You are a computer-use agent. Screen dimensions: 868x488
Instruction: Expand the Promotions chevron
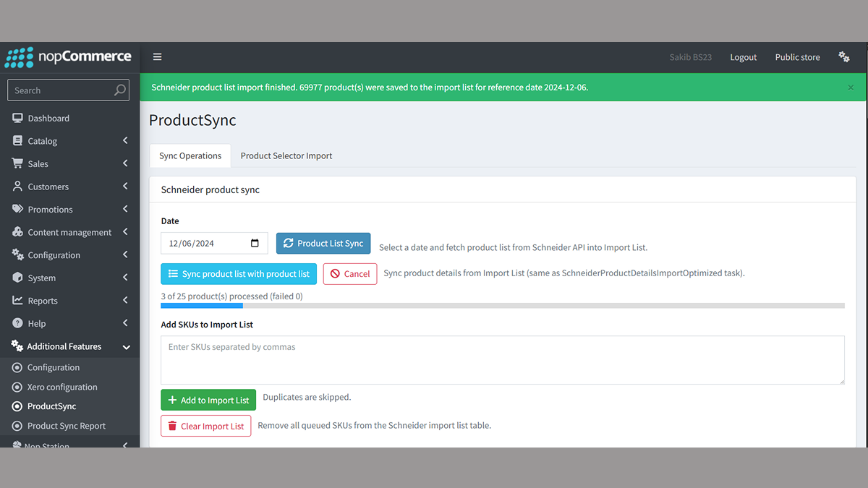tap(125, 209)
